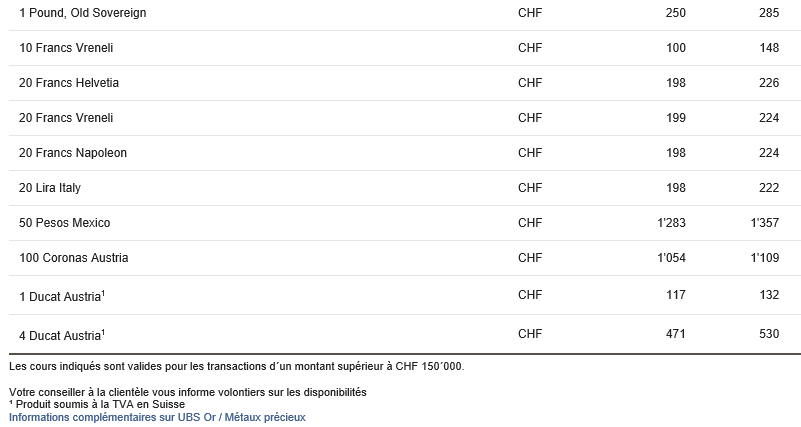Click the 530 price for 4 Ducat Austria
The image size is (801, 427).
[769, 334]
